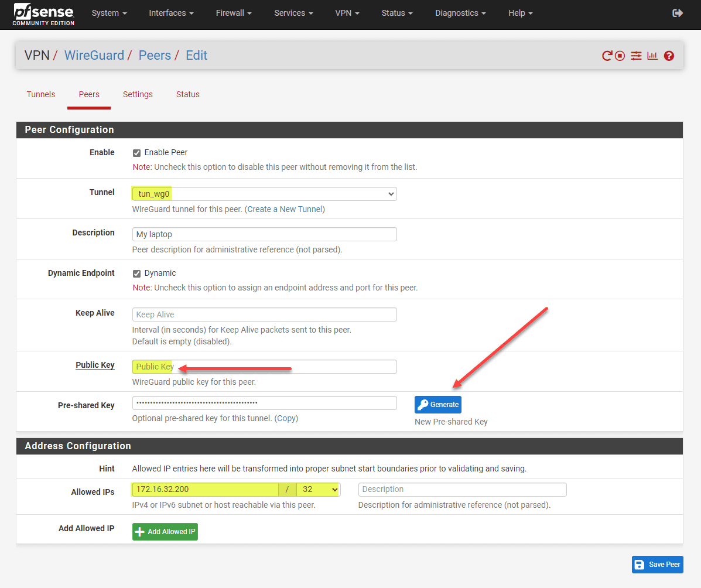Focus the Pre-shared Key field

click(264, 403)
